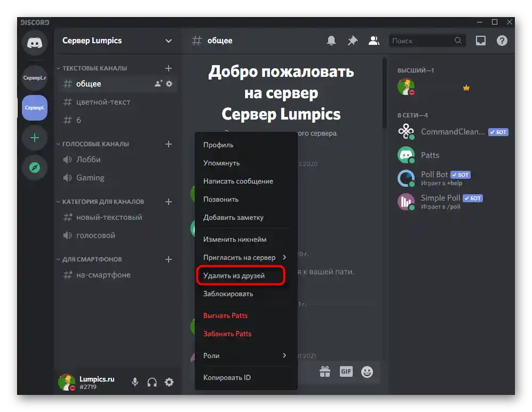Image resolution: width=532 pixels, height=412 pixels.
Task: Open новый-текстовый channel
Action: [x=117, y=217]
